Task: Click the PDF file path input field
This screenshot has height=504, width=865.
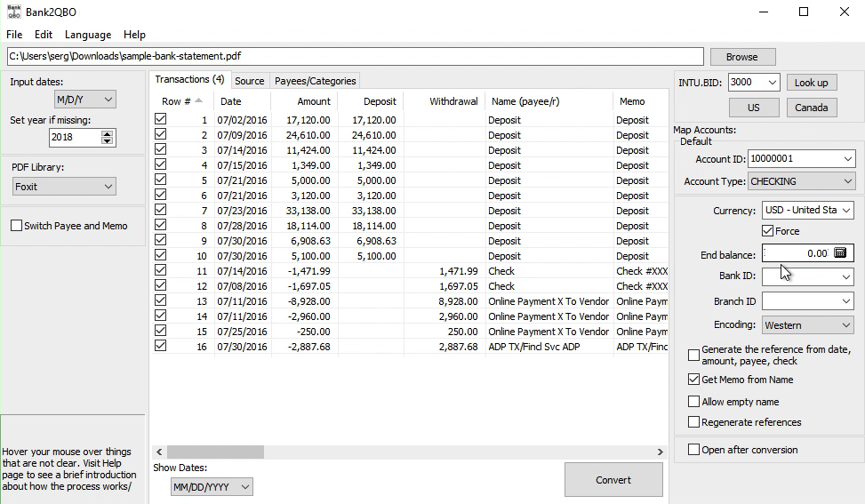Action: pos(356,56)
